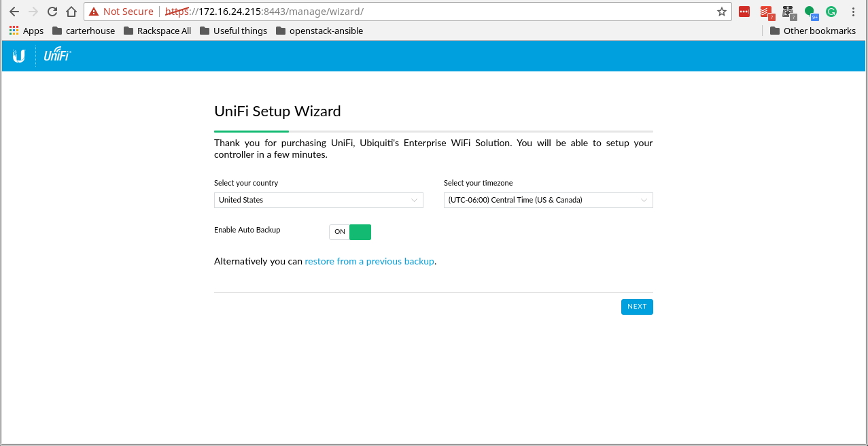This screenshot has width=868, height=446.
Task: Open the Select your country dropdown
Action: [x=318, y=200]
